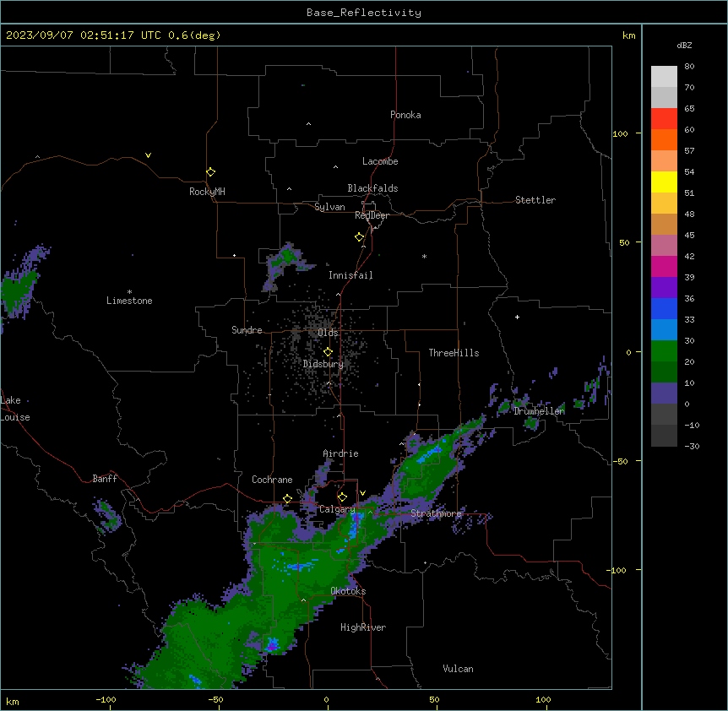The image size is (728, 711).
Task: Click the yellow diamond marker above Calgary label
Action: pos(342,497)
